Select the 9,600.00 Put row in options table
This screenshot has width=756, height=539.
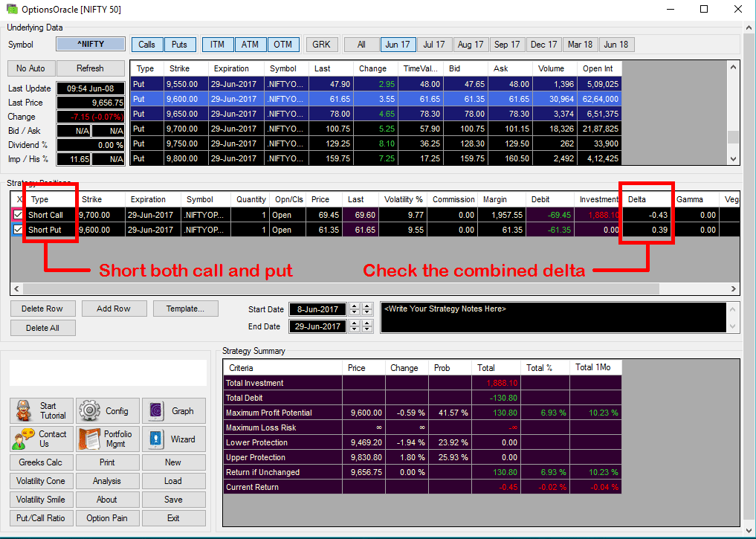(x=375, y=99)
